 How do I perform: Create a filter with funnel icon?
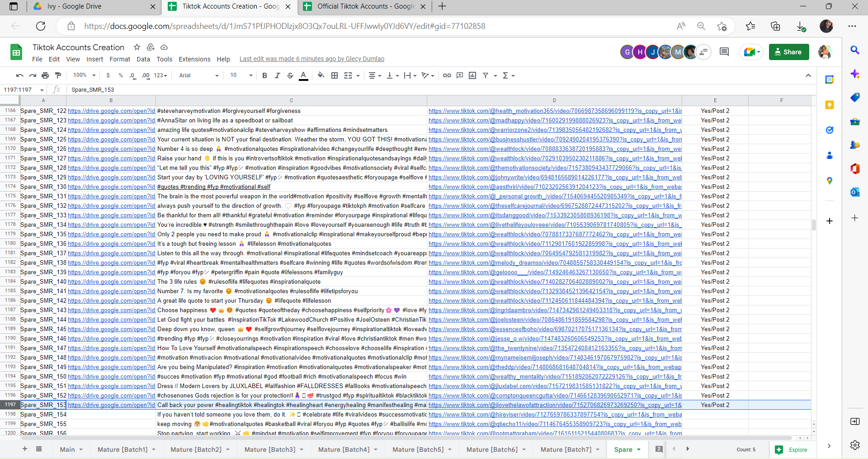[486, 75]
